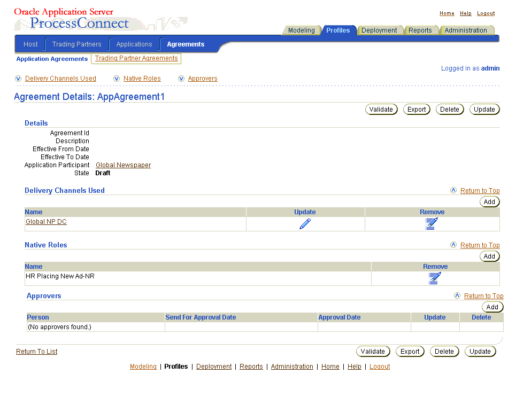Viewport: 508px width, 420px height.
Task: Click the up-arrow icon in Native Roles section
Action: [x=453, y=245]
